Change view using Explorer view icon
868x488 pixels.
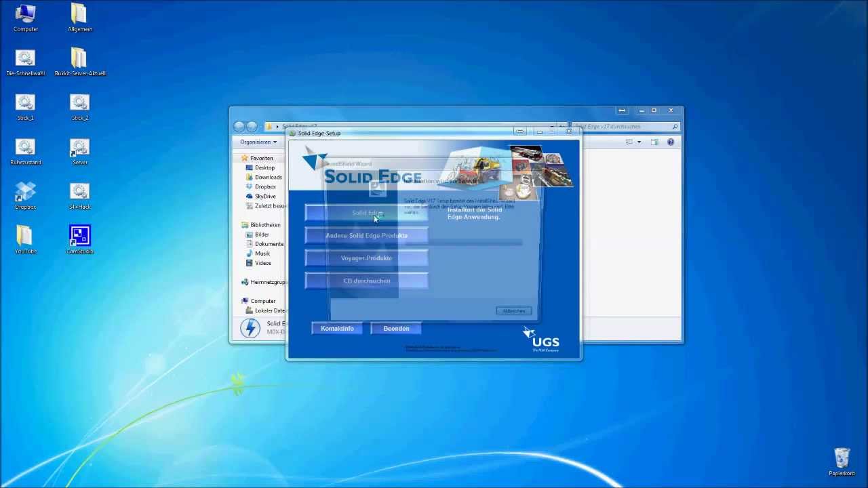629,142
